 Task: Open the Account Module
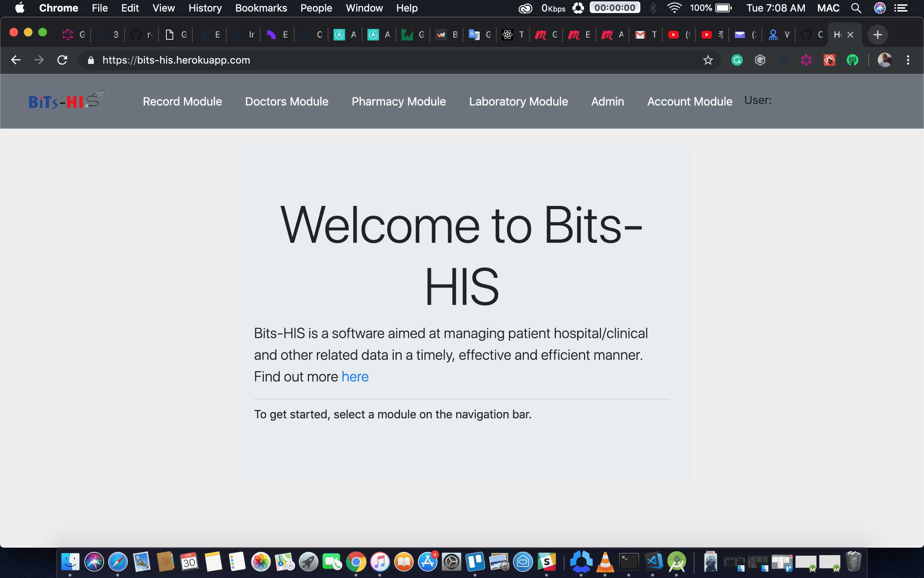click(x=689, y=101)
